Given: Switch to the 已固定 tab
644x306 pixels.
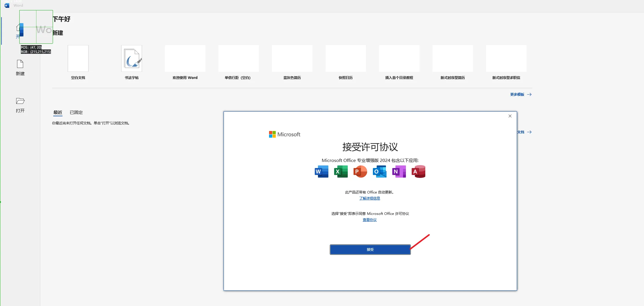Looking at the screenshot, I should pos(76,113).
